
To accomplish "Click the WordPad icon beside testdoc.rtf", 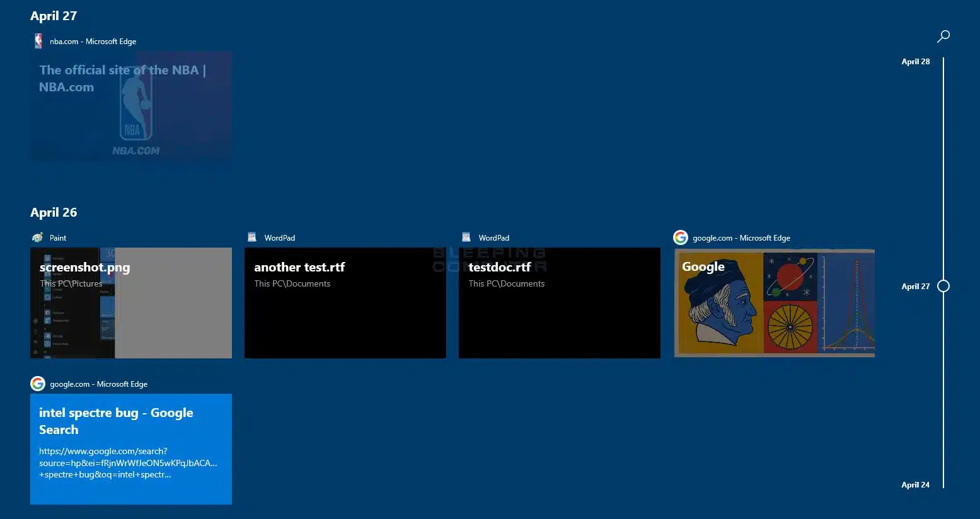I will (466, 237).
